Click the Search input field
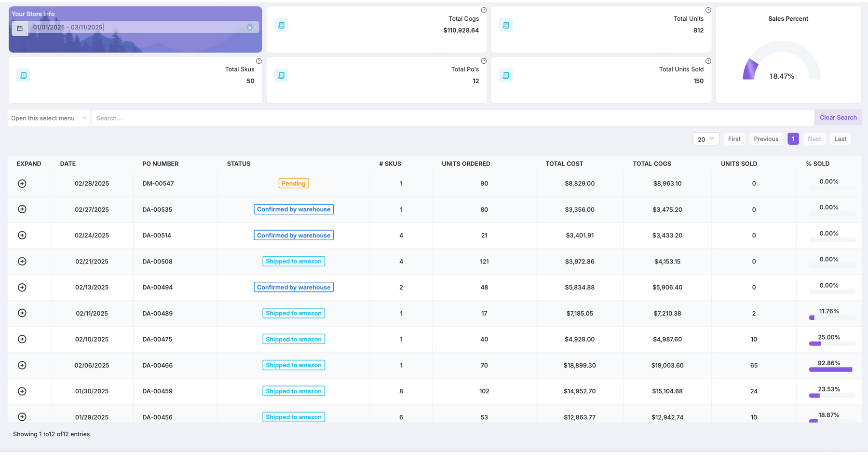The width and height of the screenshot is (868, 455). [x=452, y=118]
